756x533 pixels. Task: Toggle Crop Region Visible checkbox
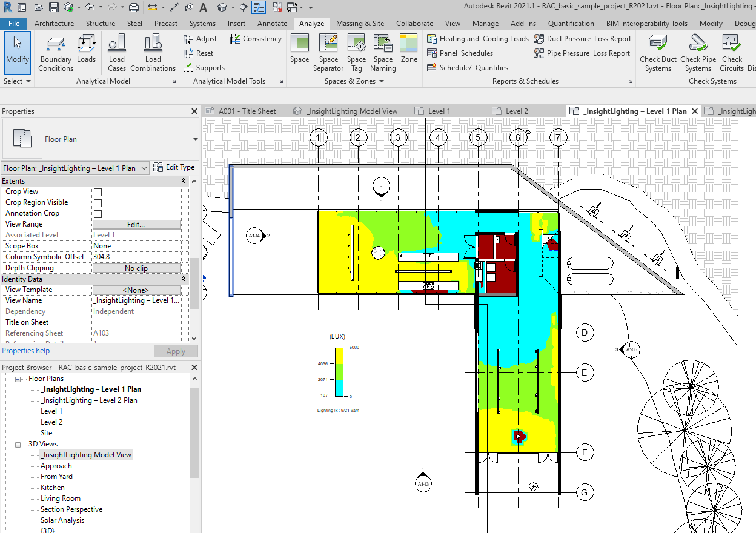98,203
